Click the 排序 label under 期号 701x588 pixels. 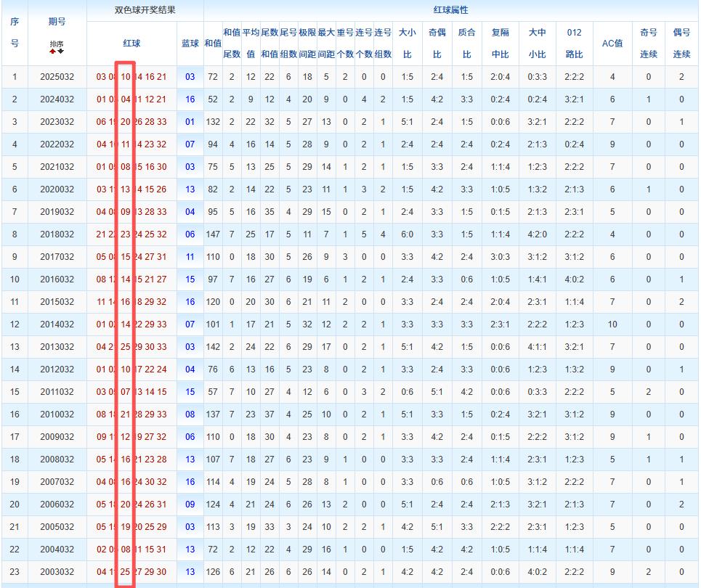point(57,44)
